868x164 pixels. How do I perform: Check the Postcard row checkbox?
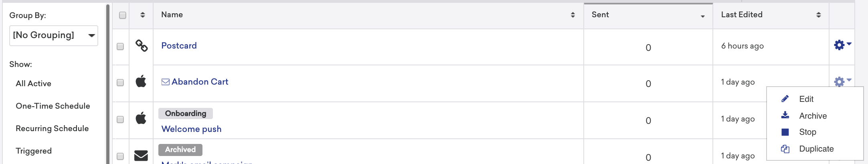point(120,47)
